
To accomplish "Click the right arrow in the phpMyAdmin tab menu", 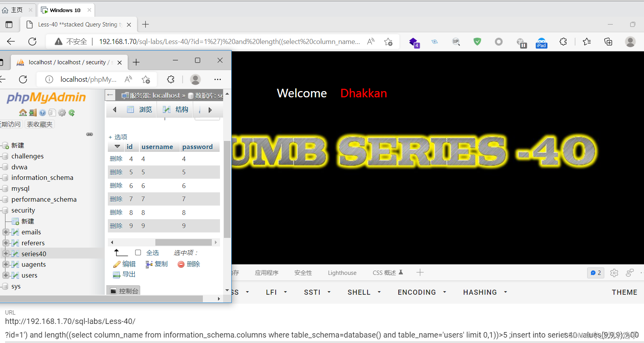I will pyautogui.click(x=210, y=110).
